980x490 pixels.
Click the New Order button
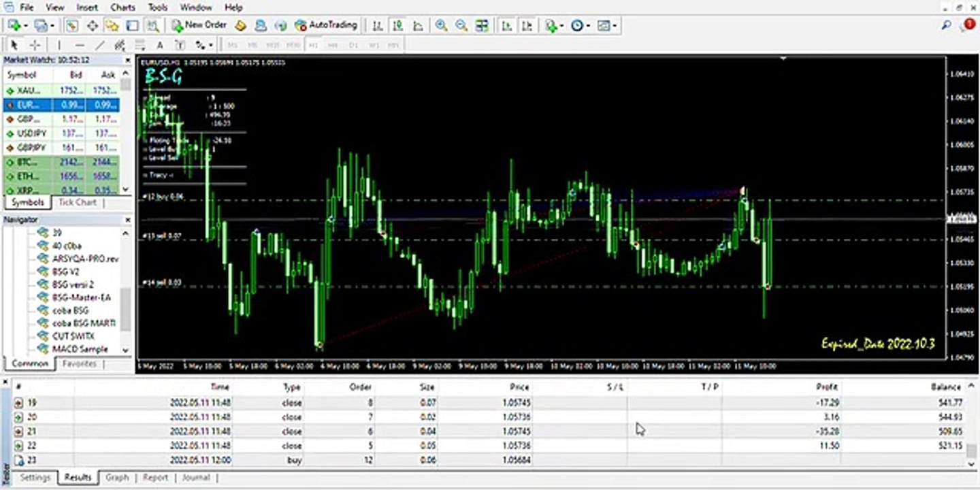pos(199,25)
